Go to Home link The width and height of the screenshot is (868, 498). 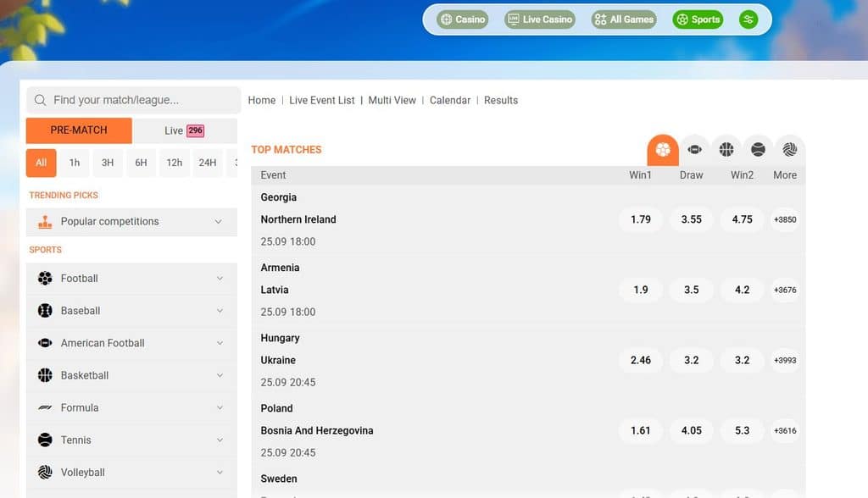(x=262, y=101)
